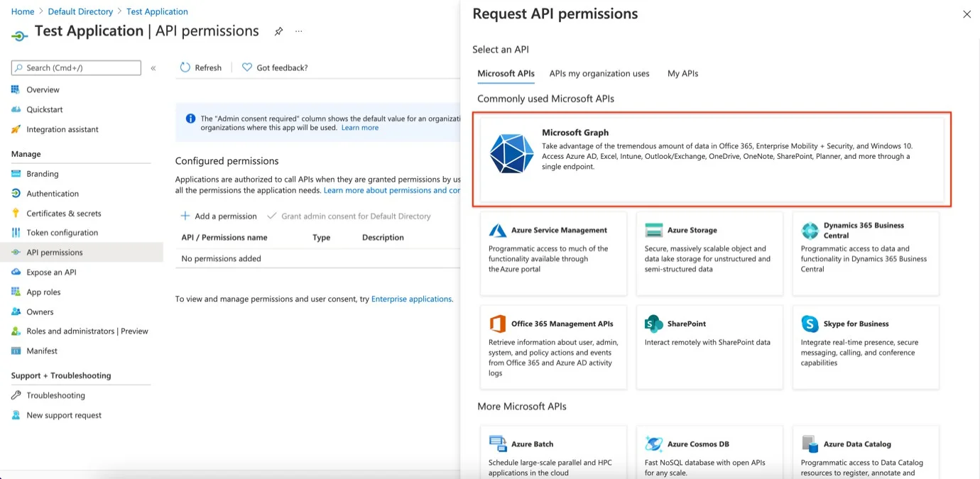Pin the Test Application page
980x479 pixels.
point(278,31)
